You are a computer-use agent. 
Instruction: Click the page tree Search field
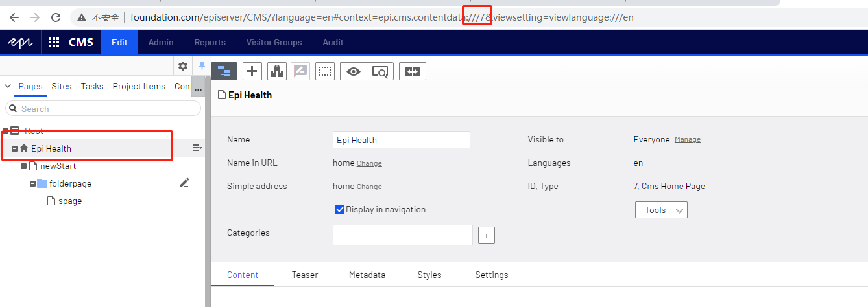click(x=104, y=109)
